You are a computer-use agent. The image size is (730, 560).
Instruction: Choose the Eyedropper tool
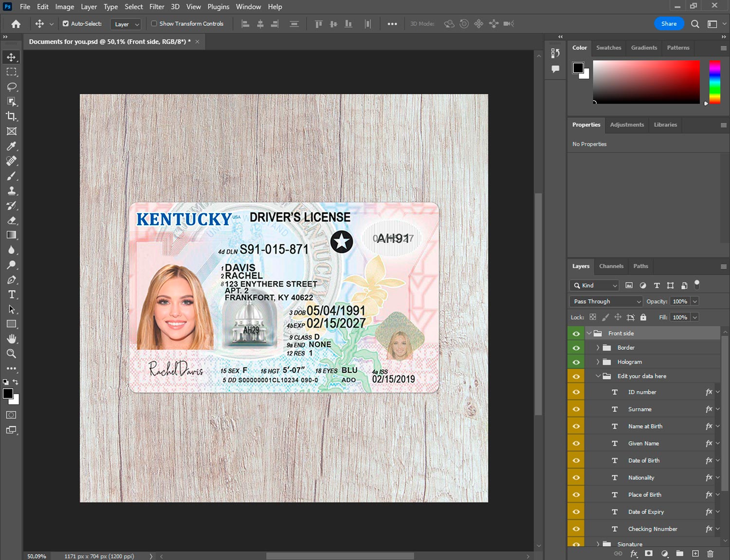[12, 146]
